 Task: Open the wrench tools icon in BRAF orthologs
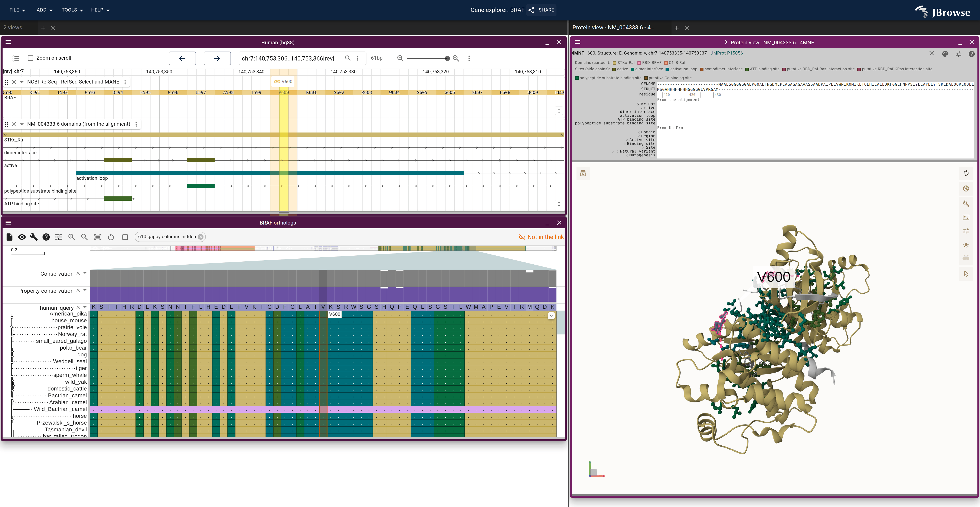point(34,237)
